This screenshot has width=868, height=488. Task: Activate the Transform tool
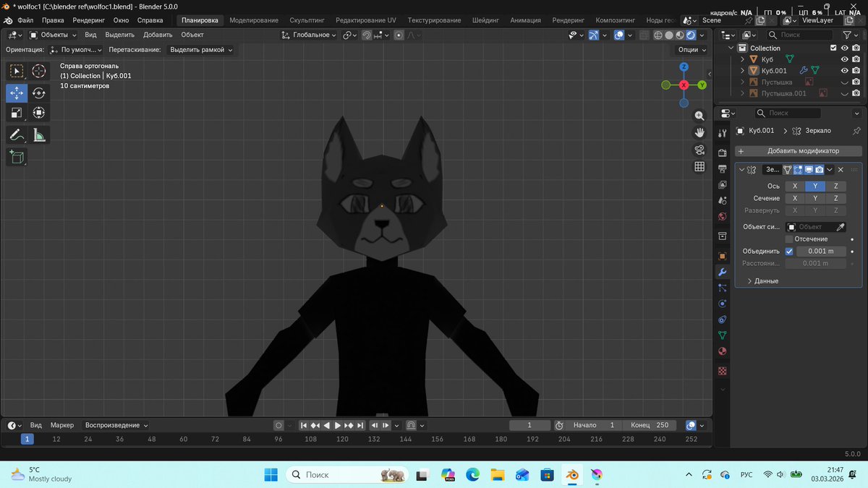coord(39,113)
